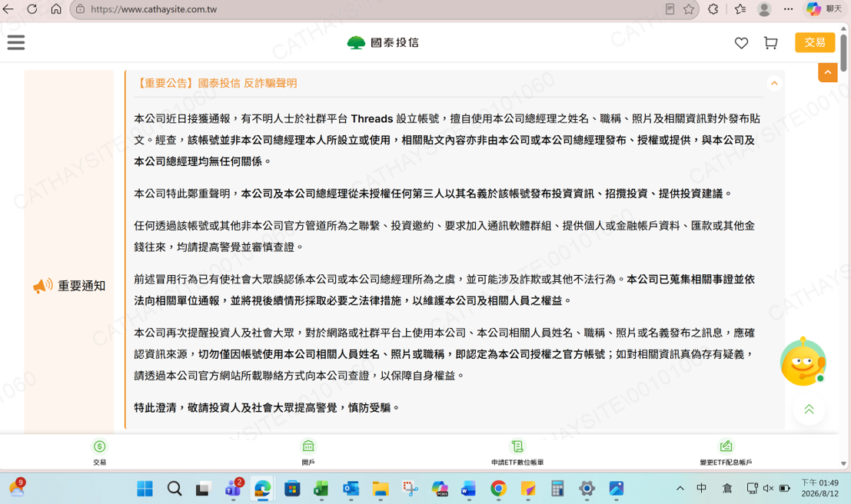Viewport: 851px width, 504px height.
Task: Reload the page with the refresh button
Action: [x=32, y=9]
